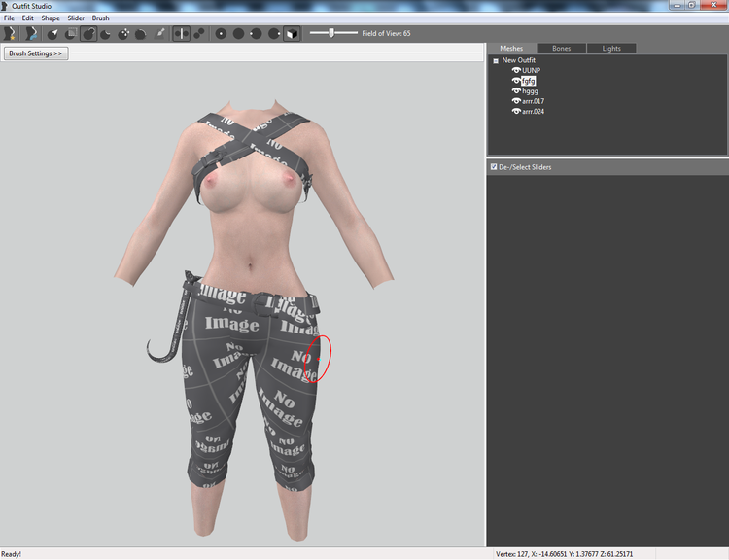Toggle visibility of UUNP mesh
Screen dimensions: 729x560
point(516,70)
